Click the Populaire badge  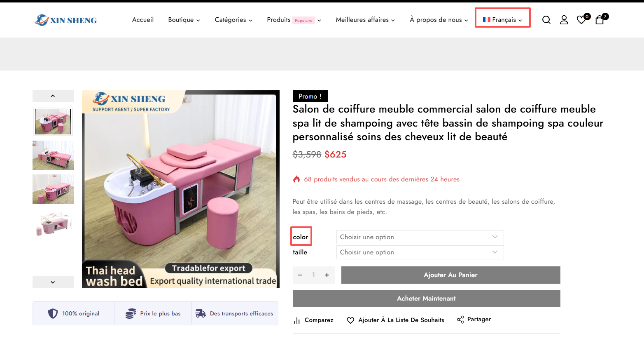pos(304,21)
